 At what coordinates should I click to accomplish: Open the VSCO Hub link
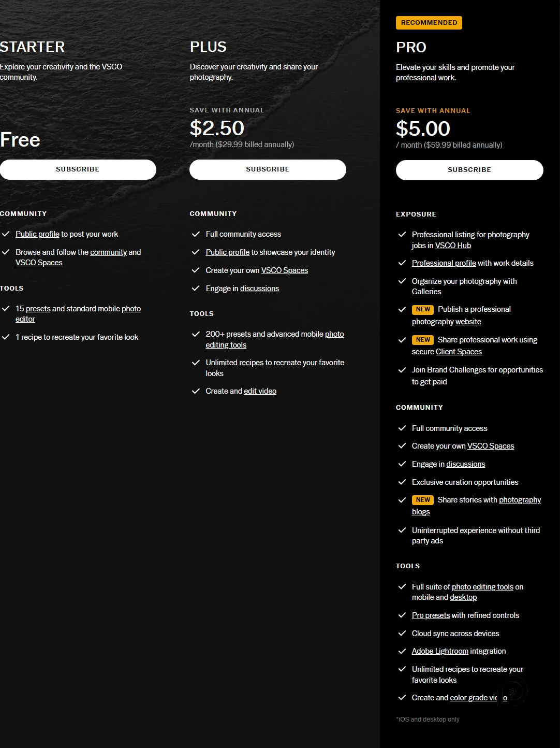(x=453, y=246)
